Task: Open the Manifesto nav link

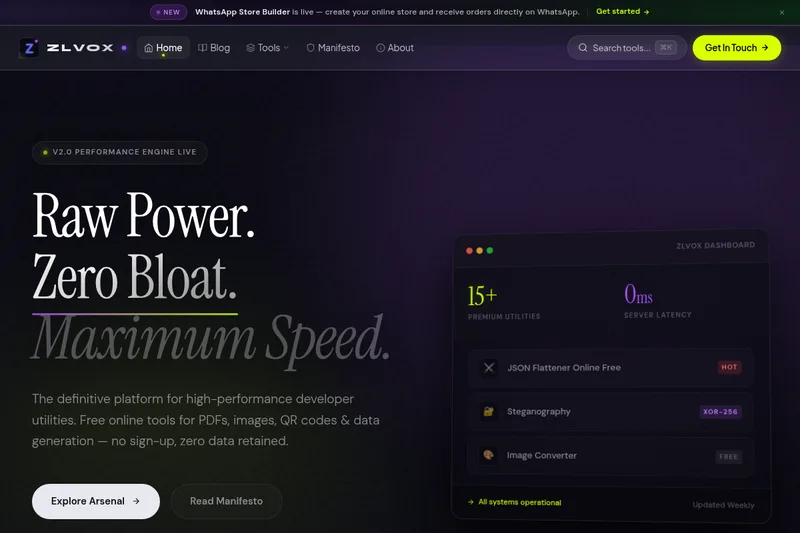Action: 333,48
